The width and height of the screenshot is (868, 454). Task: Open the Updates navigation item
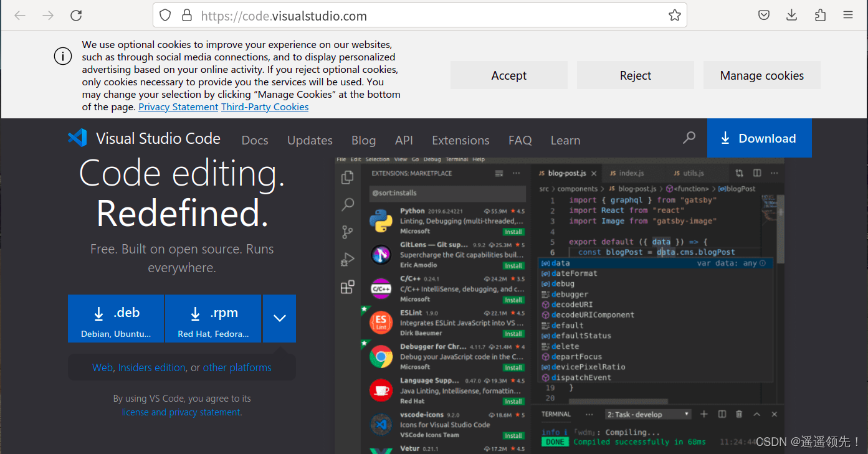tap(310, 140)
